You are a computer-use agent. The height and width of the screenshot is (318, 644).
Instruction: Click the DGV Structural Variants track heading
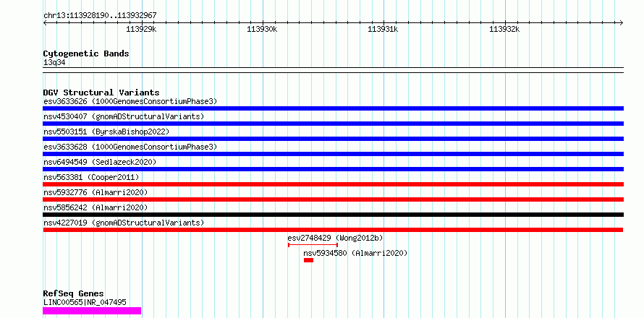pos(101,93)
